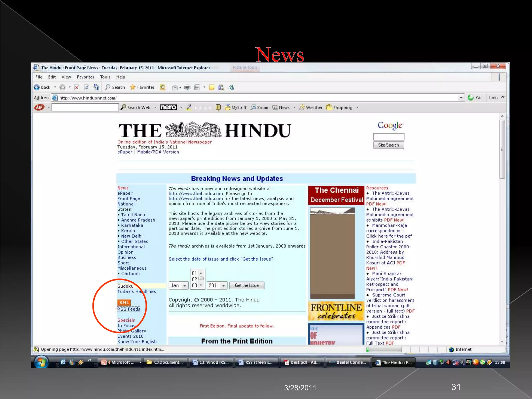532x399 pixels.
Task: Open the Tools menu
Action: pyautogui.click(x=105, y=77)
